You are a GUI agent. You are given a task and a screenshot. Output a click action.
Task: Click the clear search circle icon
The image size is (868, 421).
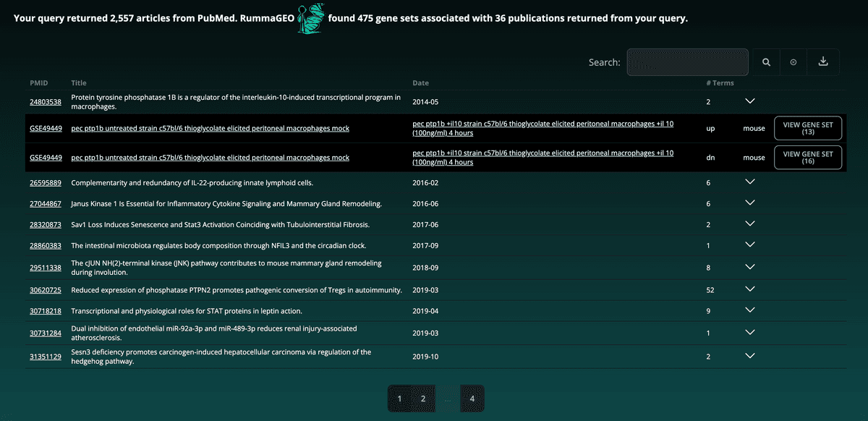[793, 62]
